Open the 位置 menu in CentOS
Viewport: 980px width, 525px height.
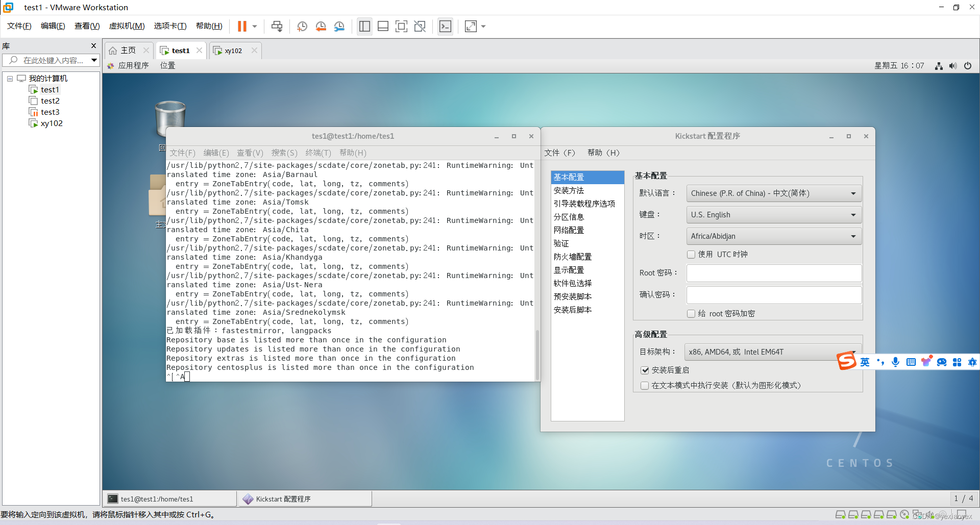coord(167,65)
